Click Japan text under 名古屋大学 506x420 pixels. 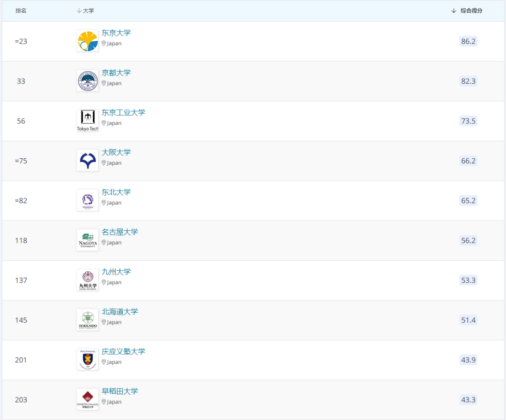coord(114,243)
